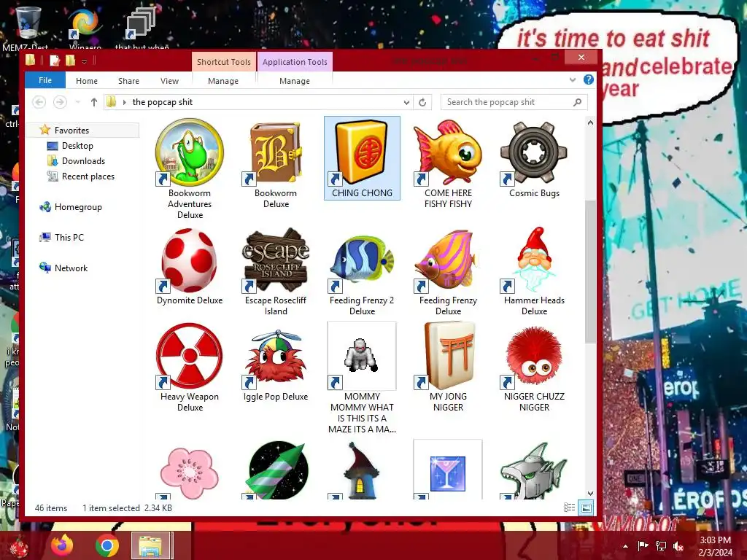Open the gray yeti MOMMY MOMMY maze shortcut
Viewport: 747px width, 560px height.
pyautogui.click(x=362, y=356)
